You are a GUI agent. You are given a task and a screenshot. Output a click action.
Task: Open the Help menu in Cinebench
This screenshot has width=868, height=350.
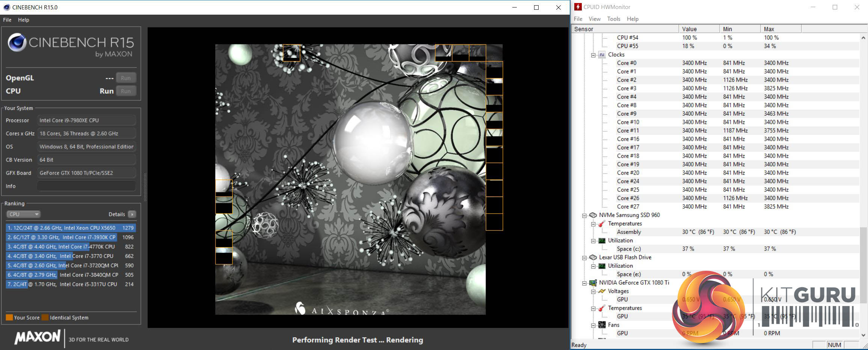23,20
